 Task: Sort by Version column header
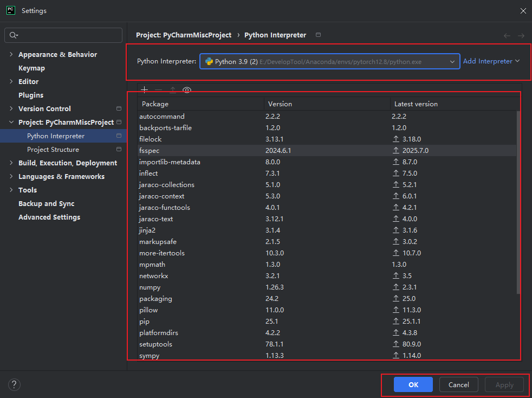tap(327, 104)
